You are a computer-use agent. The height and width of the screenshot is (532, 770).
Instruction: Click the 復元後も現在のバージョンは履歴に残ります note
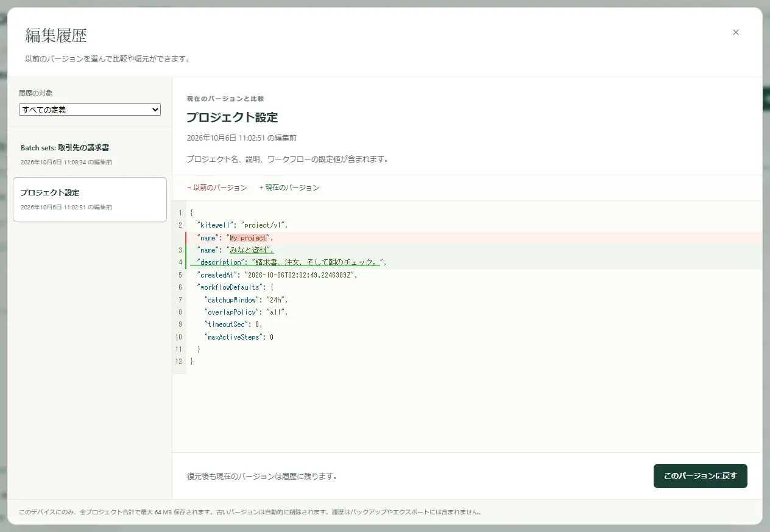point(262,477)
